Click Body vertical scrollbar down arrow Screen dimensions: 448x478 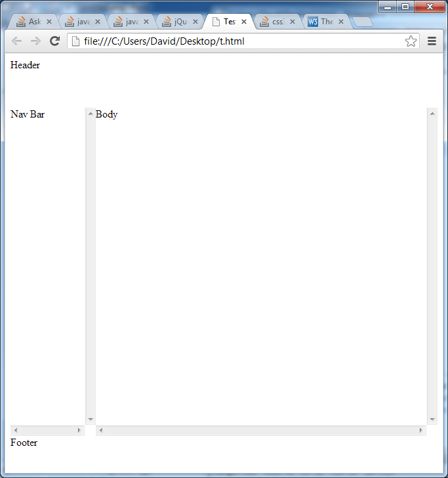432,420
